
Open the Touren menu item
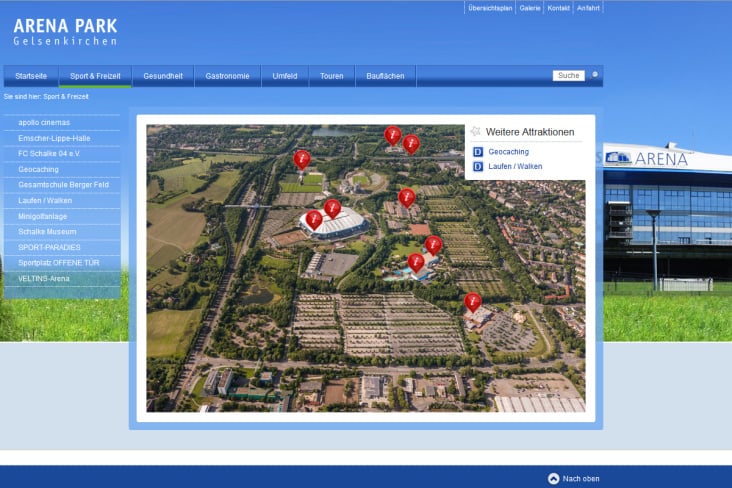pos(331,76)
